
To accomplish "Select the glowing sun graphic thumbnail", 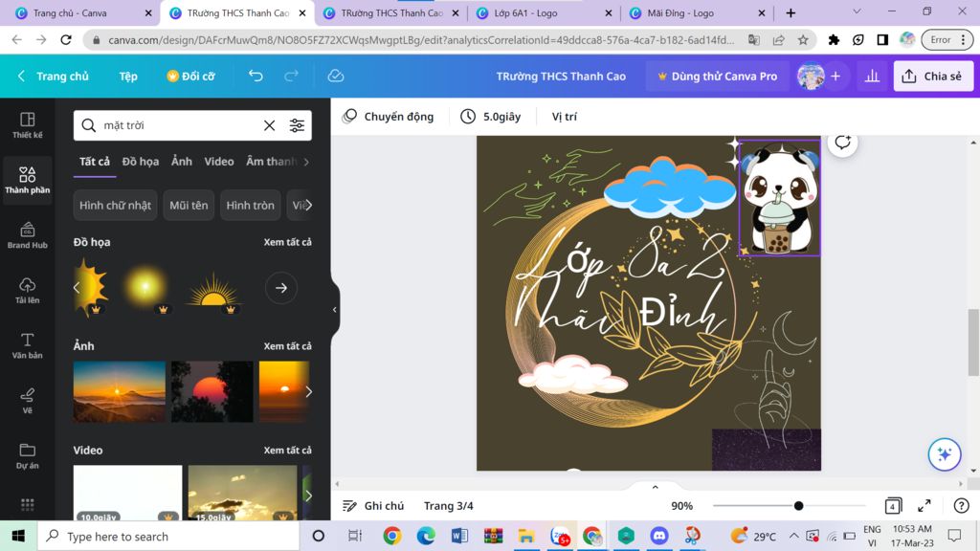I will (145, 288).
